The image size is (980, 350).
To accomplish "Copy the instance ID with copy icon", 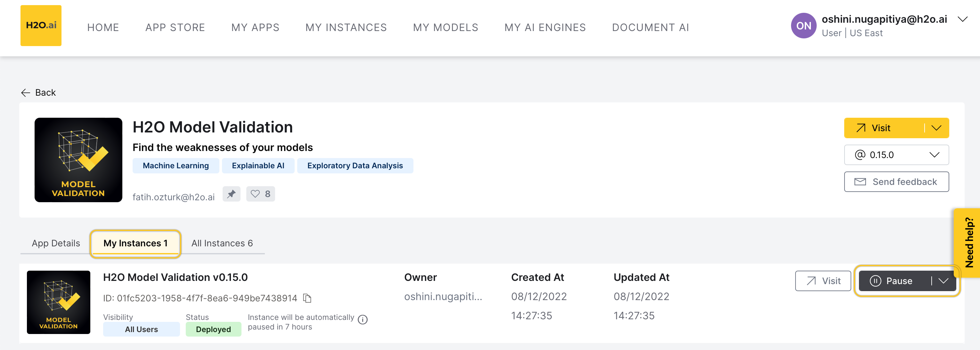I will pyautogui.click(x=307, y=298).
